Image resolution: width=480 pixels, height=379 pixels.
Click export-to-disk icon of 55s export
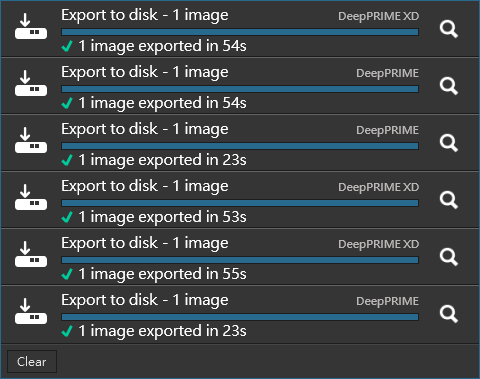point(31,255)
